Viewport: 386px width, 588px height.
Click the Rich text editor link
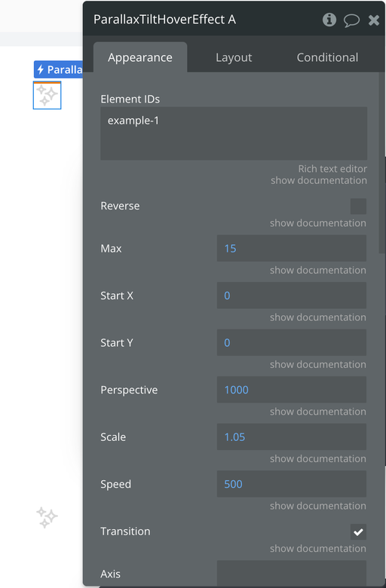pos(332,169)
